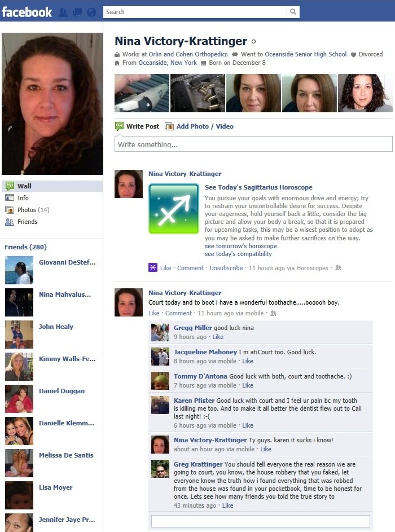Image resolution: width=395 pixels, height=532 pixels.
Task: Open the pistol with bullets photo thumbnail
Action: (197, 93)
